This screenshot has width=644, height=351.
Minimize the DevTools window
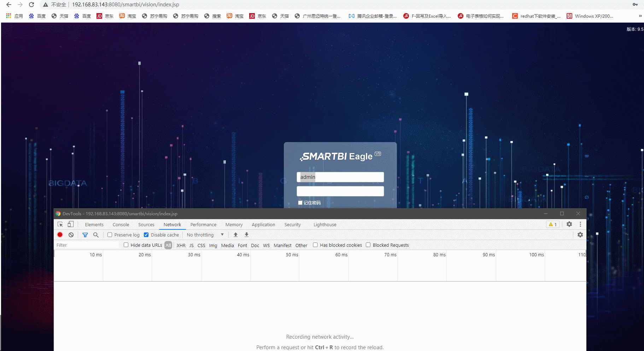(546, 213)
